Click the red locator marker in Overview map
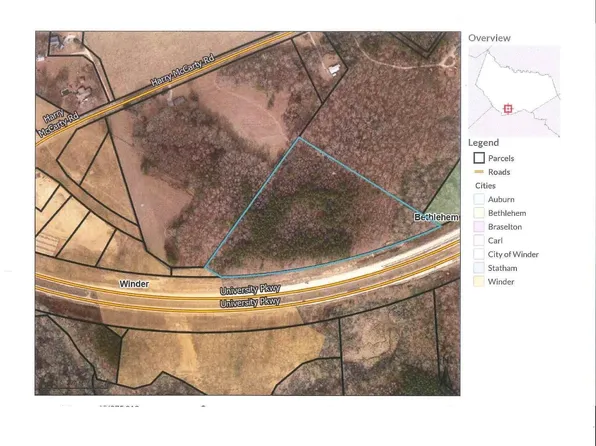The height and width of the screenshot is (446, 596). tap(508, 109)
